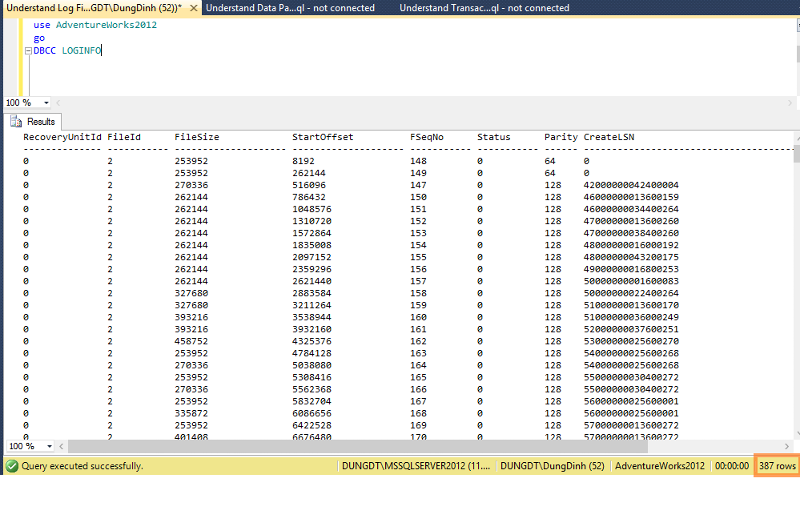Click the Parity column header
This screenshot has width=800, height=514.
[x=561, y=137]
